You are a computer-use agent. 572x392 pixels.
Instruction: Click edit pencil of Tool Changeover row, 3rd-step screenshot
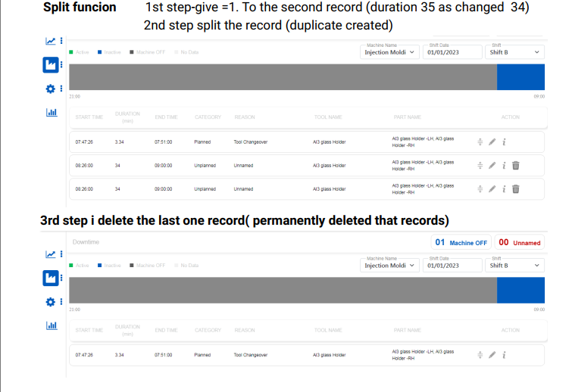click(492, 355)
